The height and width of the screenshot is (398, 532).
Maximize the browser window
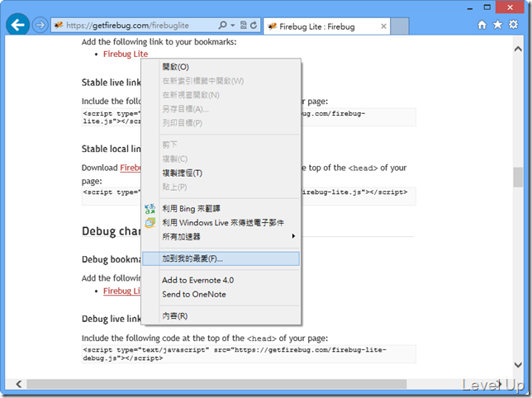487,7
